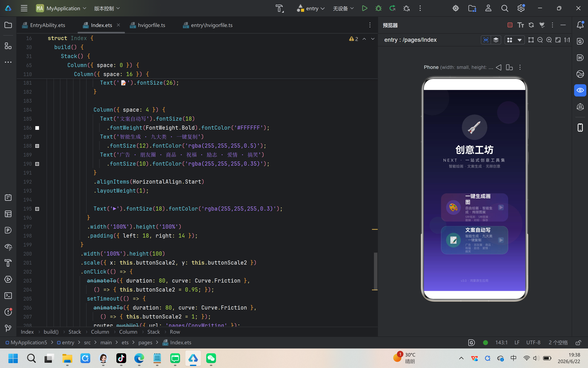
Task: Click the 文案自动写 card in preview
Action: pyautogui.click(x=474, y=240)
